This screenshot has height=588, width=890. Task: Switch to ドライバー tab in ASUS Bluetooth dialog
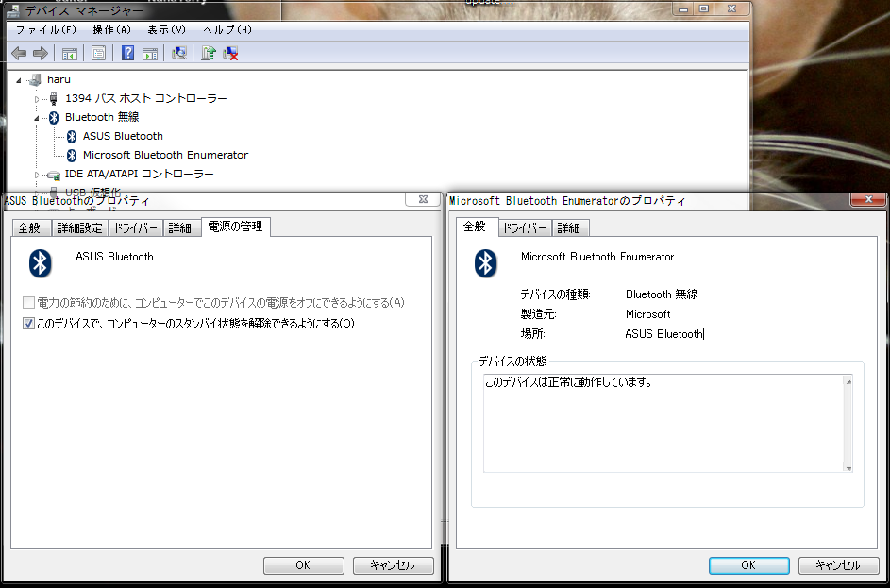click(136, 228)
